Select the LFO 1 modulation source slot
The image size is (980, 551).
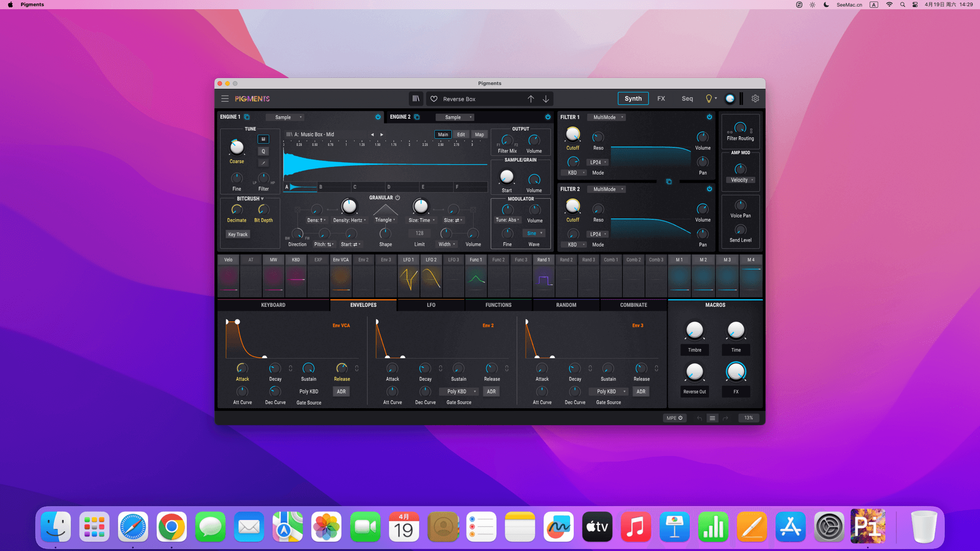409,276
